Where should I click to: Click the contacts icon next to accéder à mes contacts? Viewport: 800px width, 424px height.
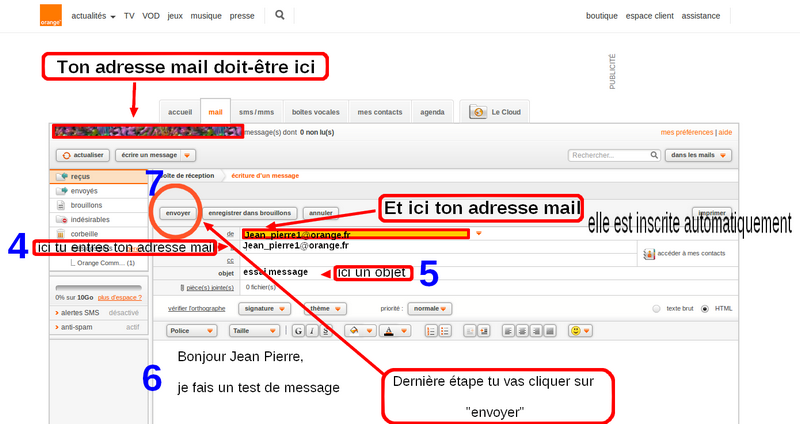649,254
